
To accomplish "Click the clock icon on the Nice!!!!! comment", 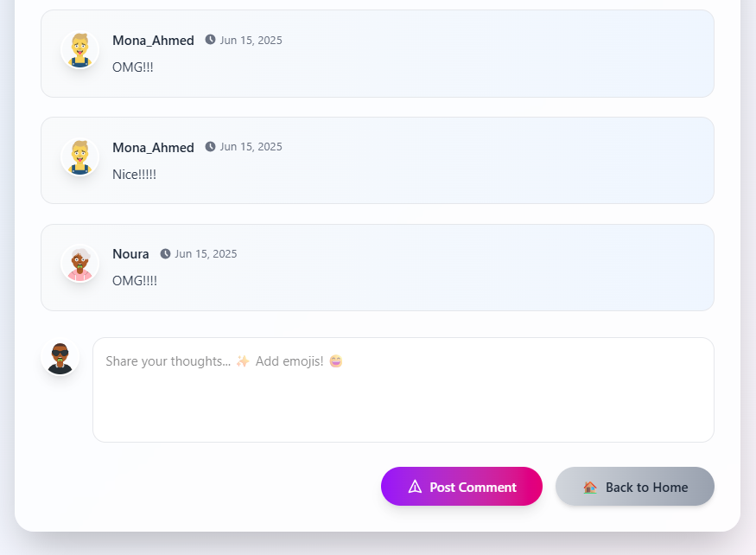I will pyautogui.click(x=210, y=146).
